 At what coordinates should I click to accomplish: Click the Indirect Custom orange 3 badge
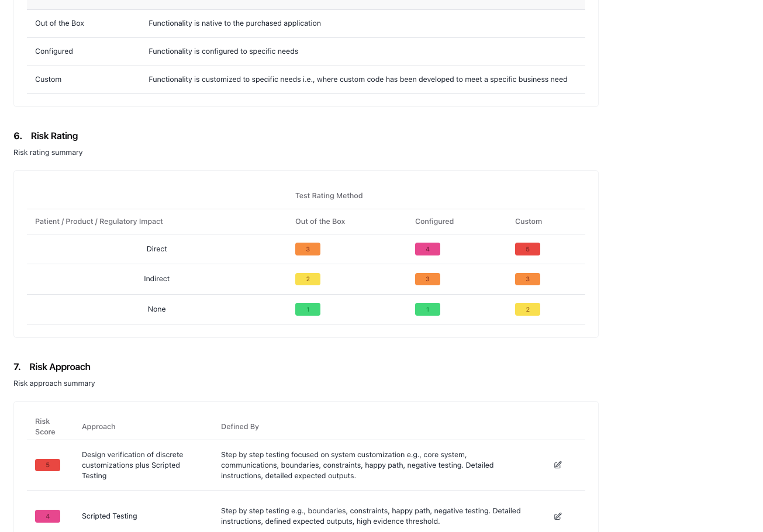click(x=527, y=279)
